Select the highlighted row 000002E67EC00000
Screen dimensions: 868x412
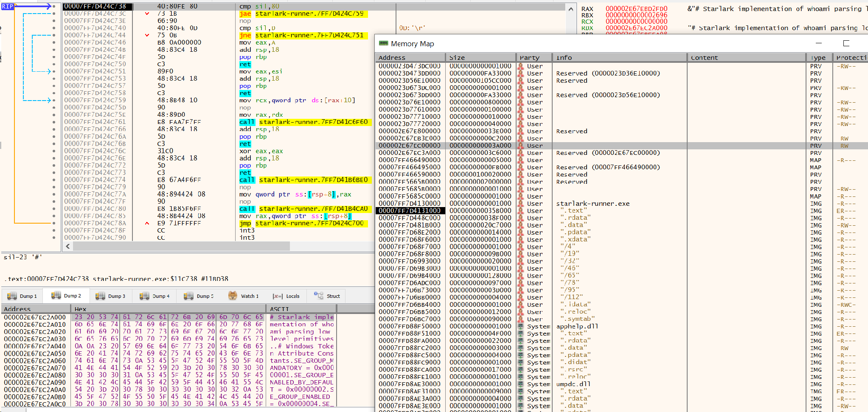click(x=622, y=146)
